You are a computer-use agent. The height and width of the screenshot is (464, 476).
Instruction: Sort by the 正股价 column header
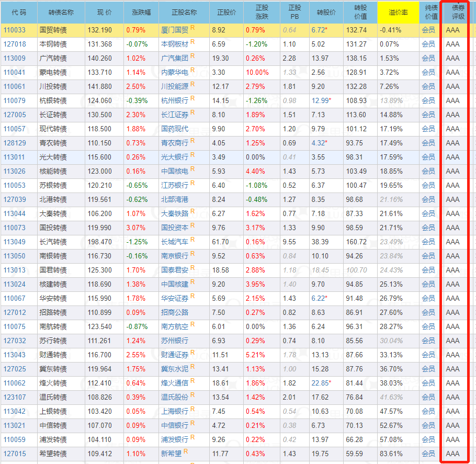(x=226, y=13)
